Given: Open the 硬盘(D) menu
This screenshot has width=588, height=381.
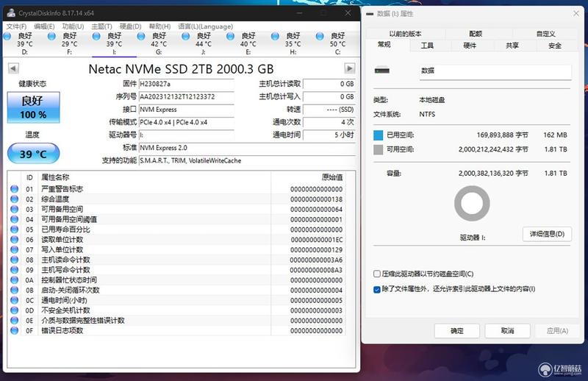Looking at the screenshot, I should point(130,26).
